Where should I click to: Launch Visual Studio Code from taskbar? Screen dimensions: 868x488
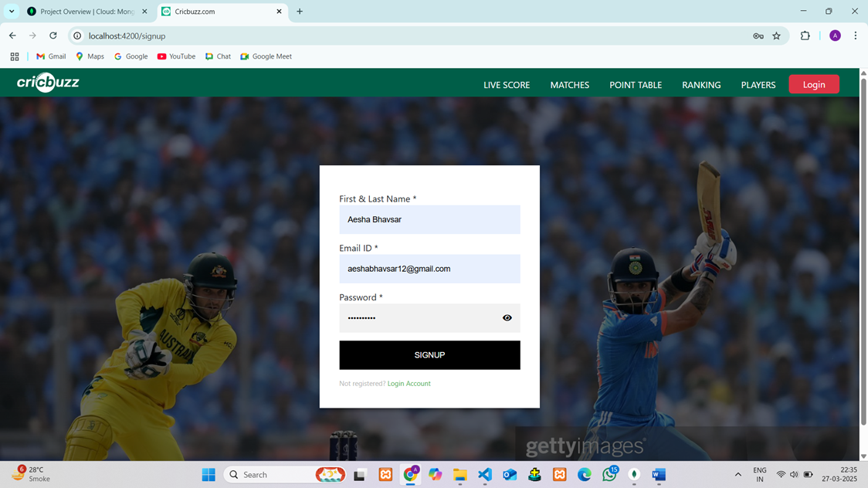click(x=485, y=475)
